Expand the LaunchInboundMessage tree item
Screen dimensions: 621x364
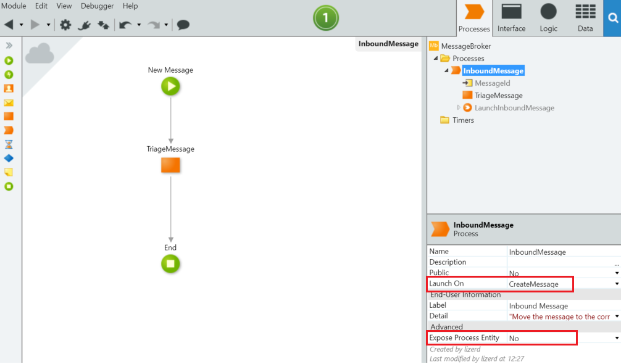(x=459, y=107)
